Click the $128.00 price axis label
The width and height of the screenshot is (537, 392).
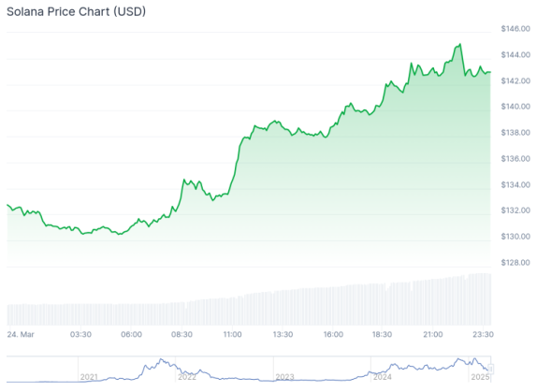(x=515, y=263)
